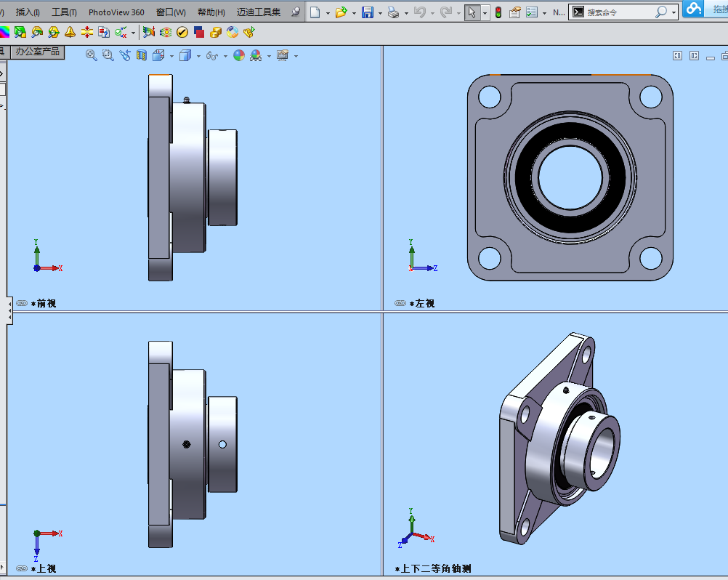Click the View Orientation cube icon
The height and width of the screenshot is (580, 728).
click(158, 56)
